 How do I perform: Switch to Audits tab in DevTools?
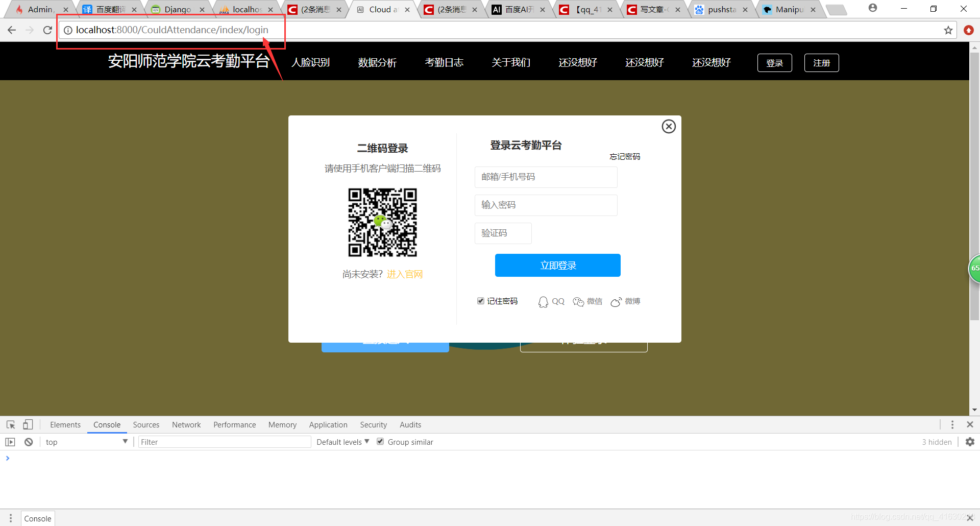pyautogui.click(x=410, y=424)
